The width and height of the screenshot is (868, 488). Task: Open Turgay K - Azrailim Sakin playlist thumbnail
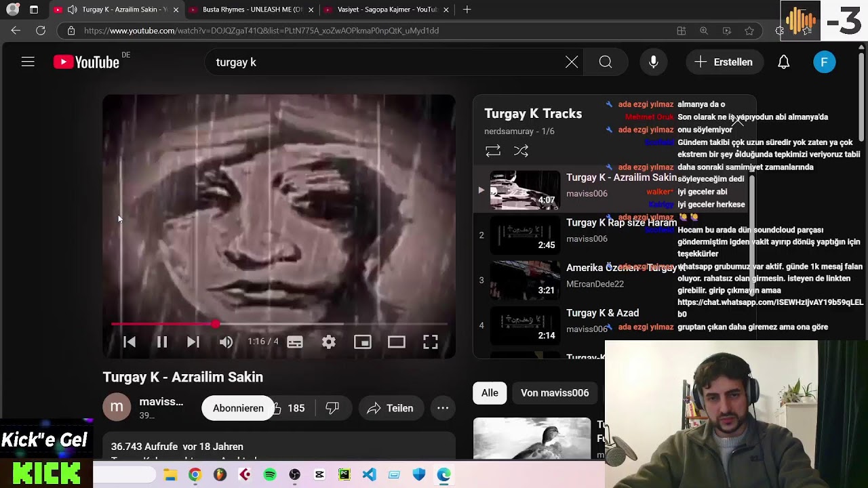525,190
